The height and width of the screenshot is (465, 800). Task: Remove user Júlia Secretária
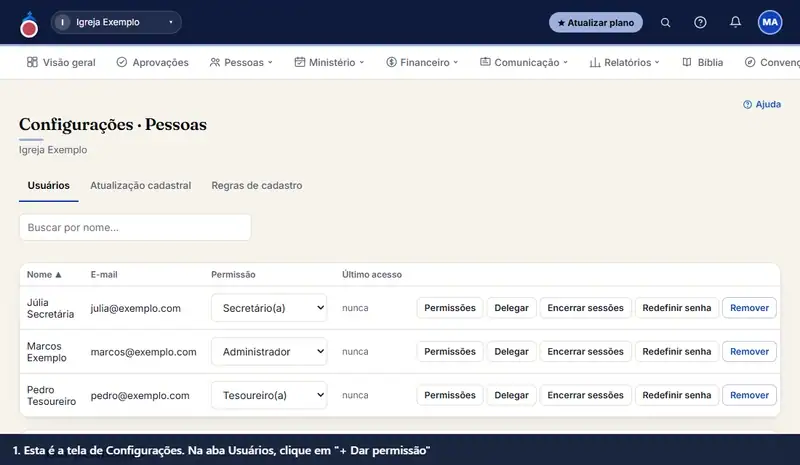(749, 308)
